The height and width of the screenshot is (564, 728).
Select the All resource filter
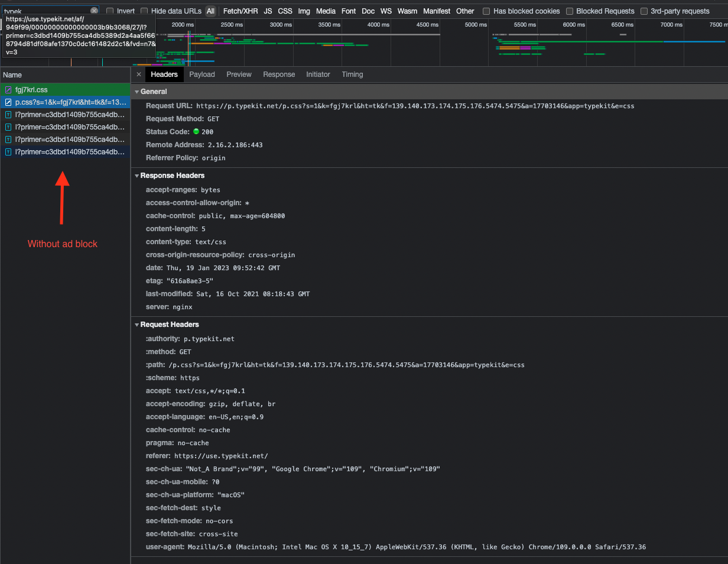pos(210,11)
